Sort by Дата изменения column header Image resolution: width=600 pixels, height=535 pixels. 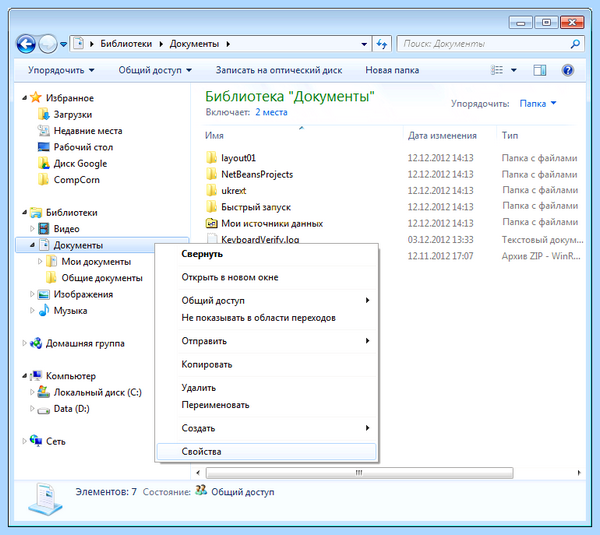point(442,135)
